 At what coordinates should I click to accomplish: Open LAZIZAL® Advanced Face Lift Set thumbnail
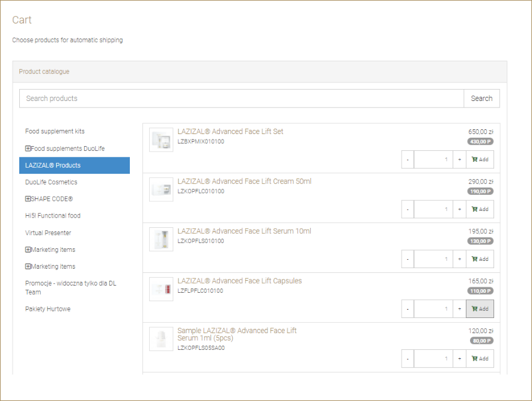tap(161, 139)
